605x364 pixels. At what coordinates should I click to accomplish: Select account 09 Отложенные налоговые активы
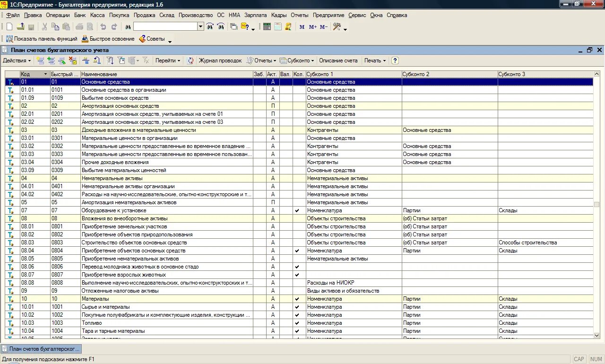[299, 291]
